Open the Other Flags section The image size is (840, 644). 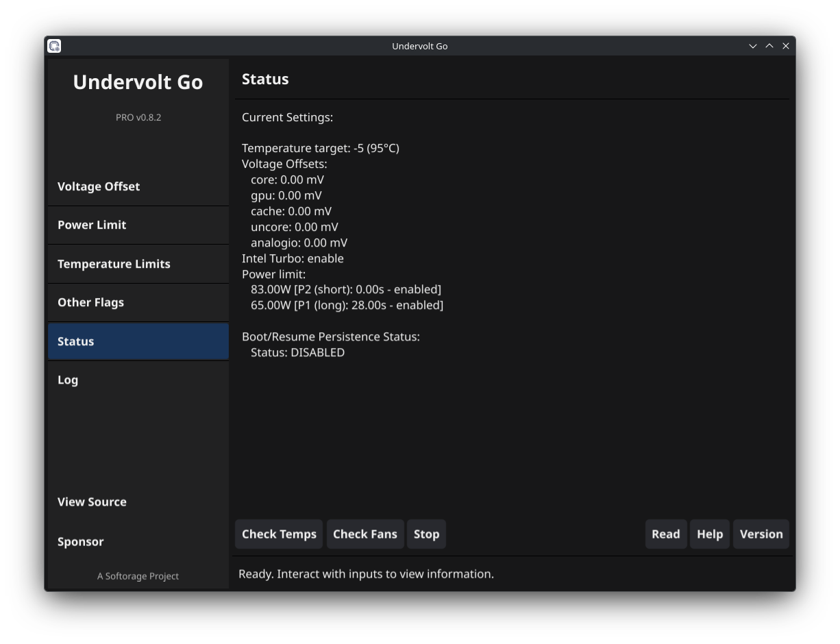pos(138,302)
